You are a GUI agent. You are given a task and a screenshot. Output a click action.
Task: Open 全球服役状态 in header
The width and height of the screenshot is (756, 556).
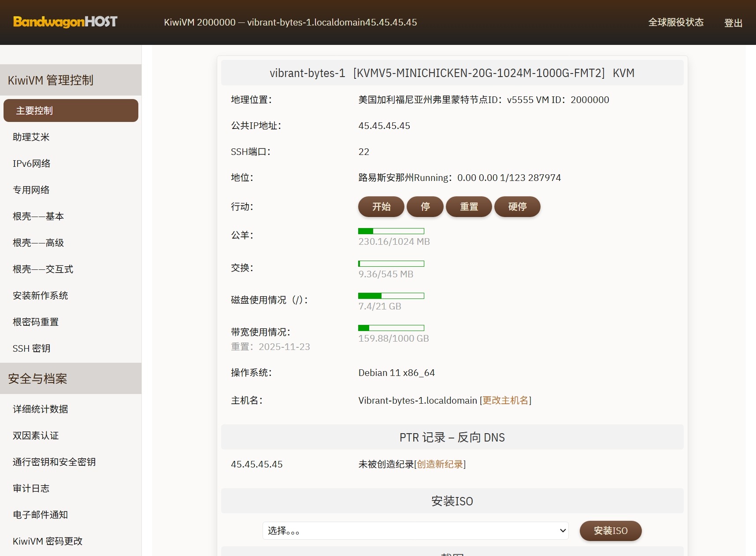pos(675,22)
